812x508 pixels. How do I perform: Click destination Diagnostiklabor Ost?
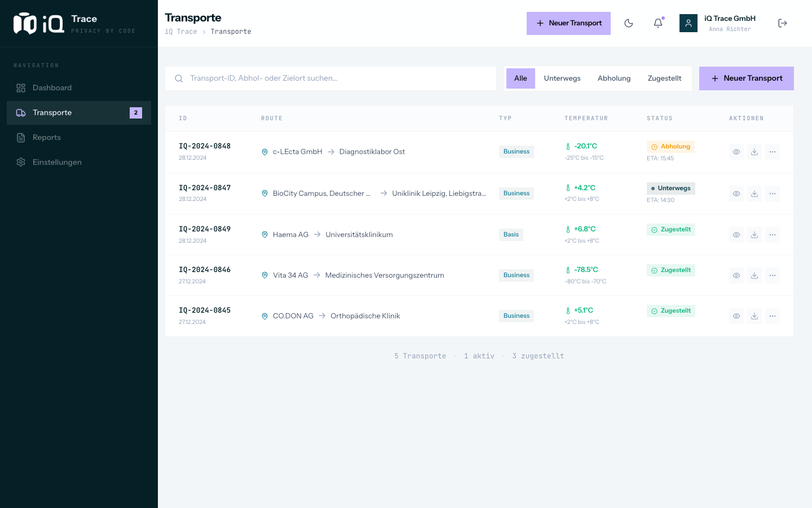pyautogui.click(x=372, y=152)
